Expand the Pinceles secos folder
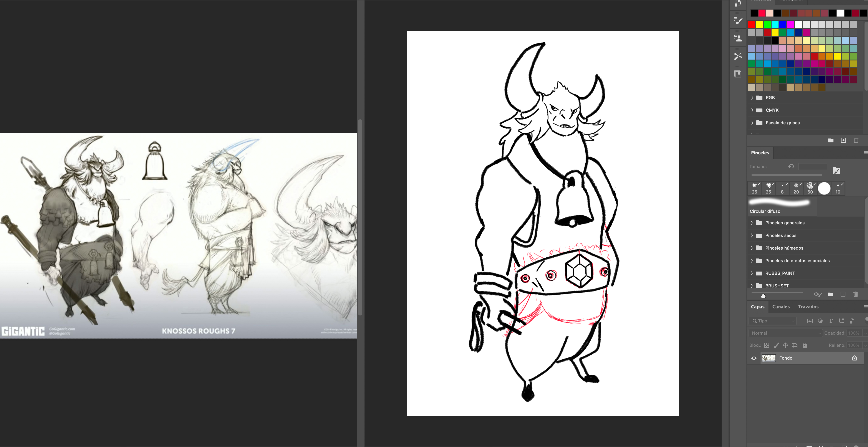 [x=752, y=235]
